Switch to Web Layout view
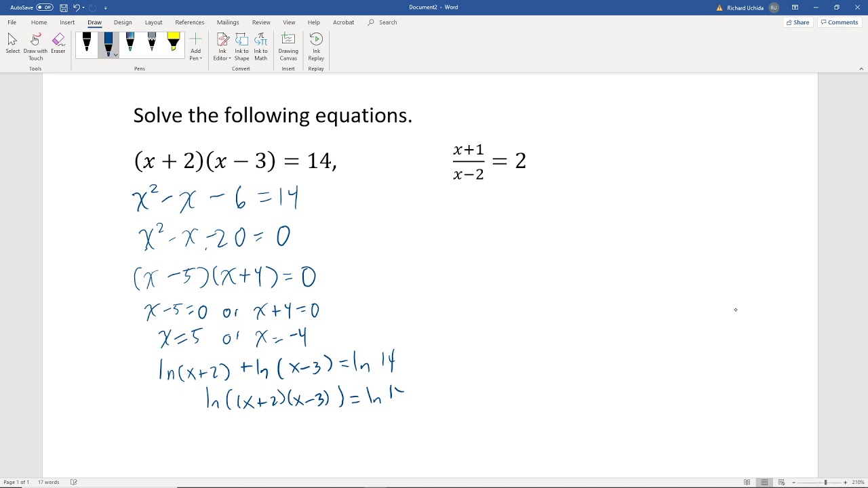868x488 pixels. (x=781, y=482)
